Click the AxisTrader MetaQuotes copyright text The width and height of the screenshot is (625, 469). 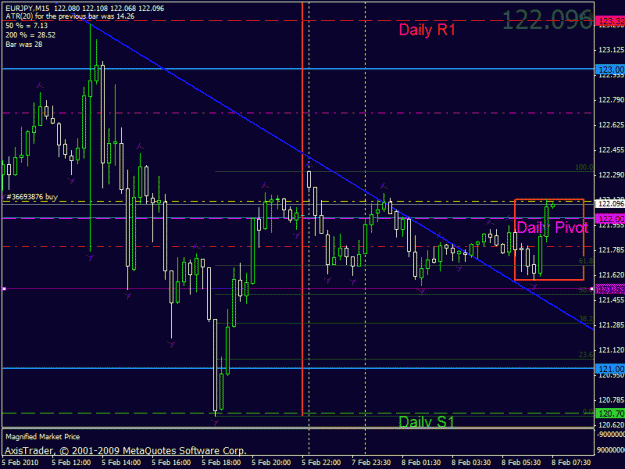[x=126, y=451]
